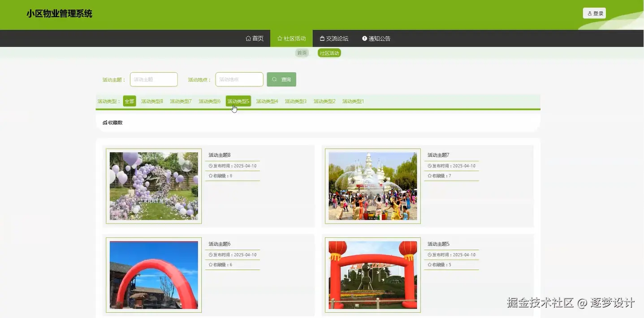Open the 首页 navigation tab
This screenshot has width=644, height=318.
[255, 39]
